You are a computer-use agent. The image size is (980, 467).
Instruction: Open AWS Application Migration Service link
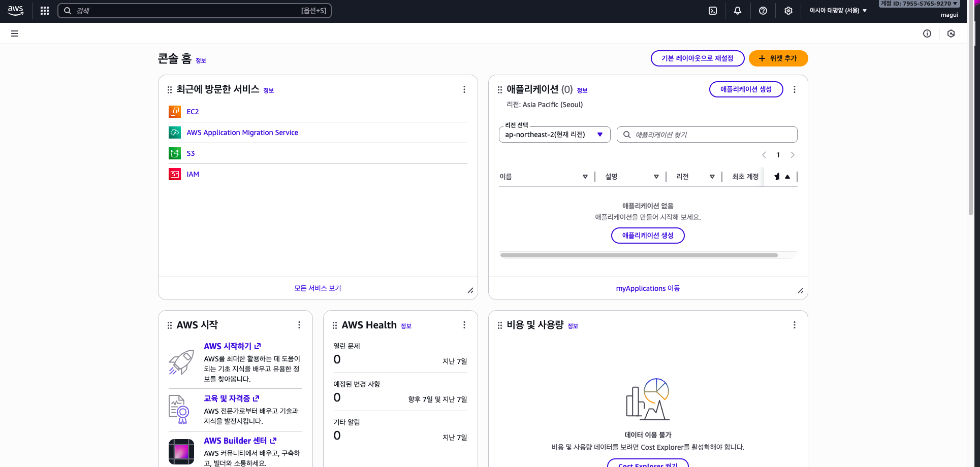pyautogui.click(x=242, y=132)
